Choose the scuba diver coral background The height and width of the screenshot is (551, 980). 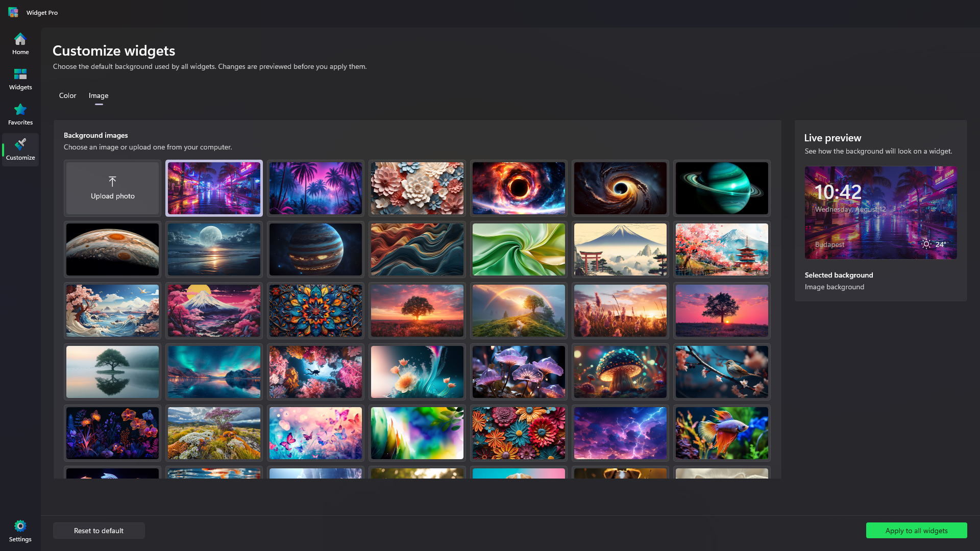(315, 372)
